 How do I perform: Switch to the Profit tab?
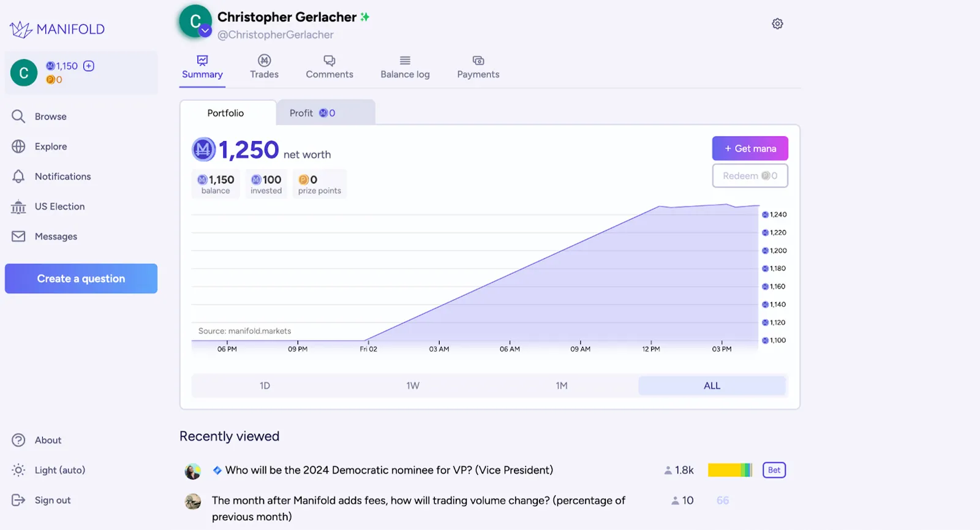(x=325, y=113)
